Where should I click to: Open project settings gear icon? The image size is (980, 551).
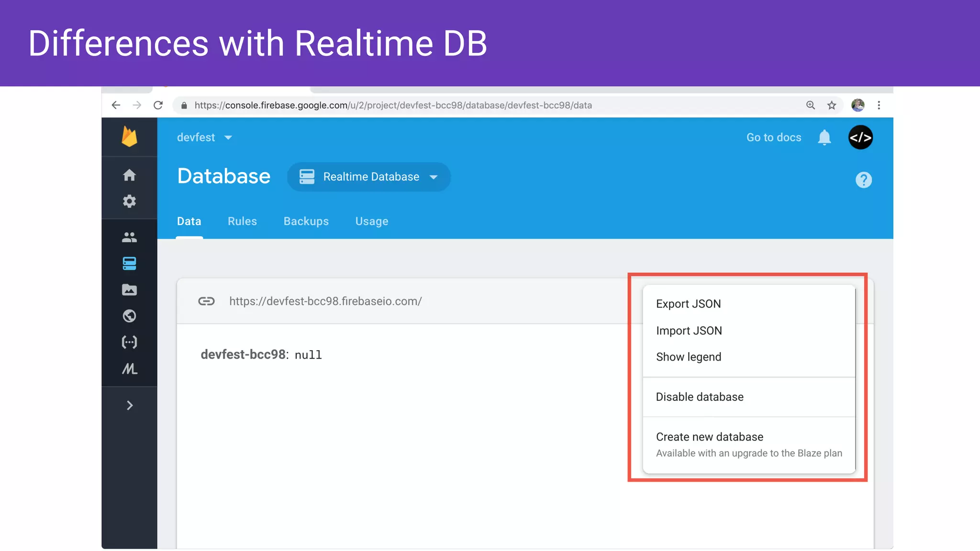coord(129,201)
